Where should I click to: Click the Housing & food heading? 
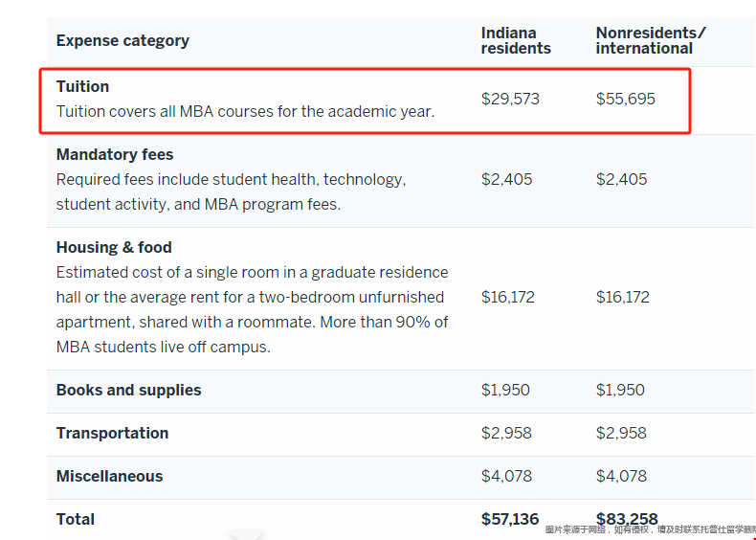click(114, 247)
